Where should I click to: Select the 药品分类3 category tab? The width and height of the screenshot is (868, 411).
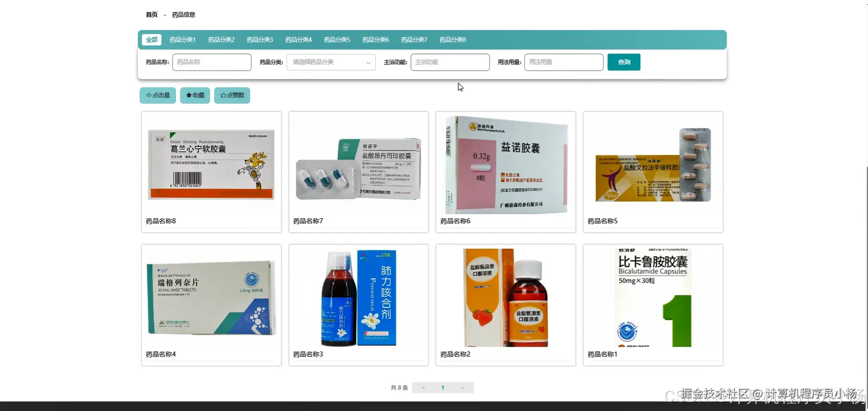point(259,40)
